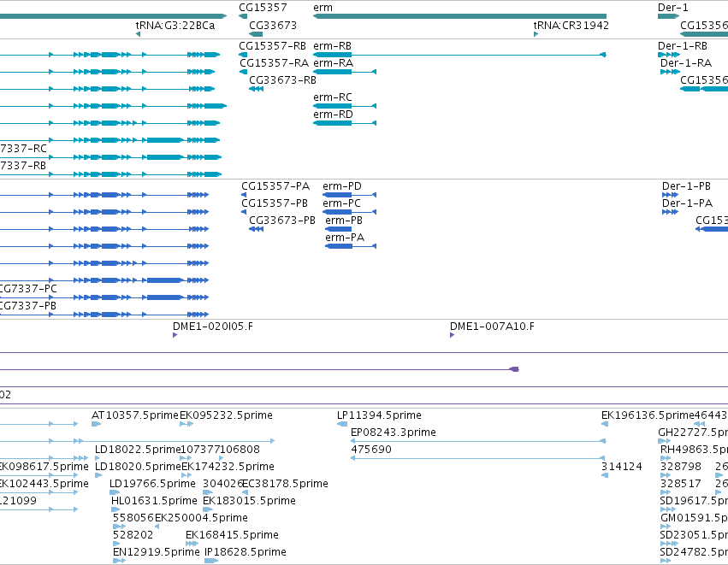
Task: Select the LD18022.5prime EST
Action: (x=97, y=458)
